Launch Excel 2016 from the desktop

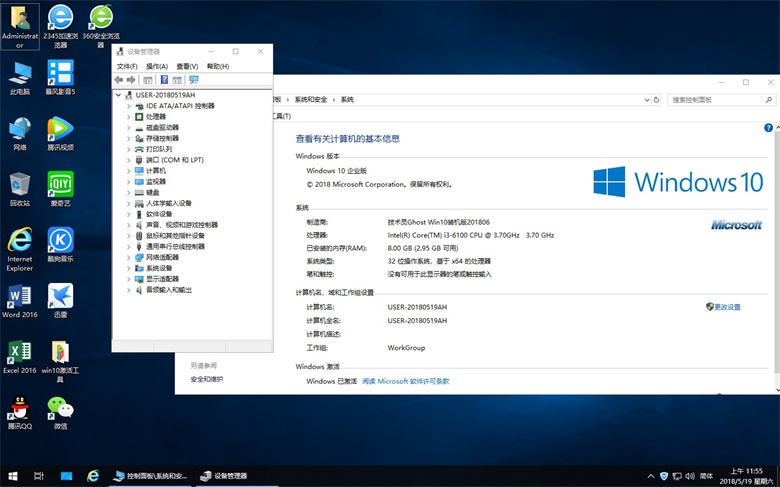click(x=19, y=354)
